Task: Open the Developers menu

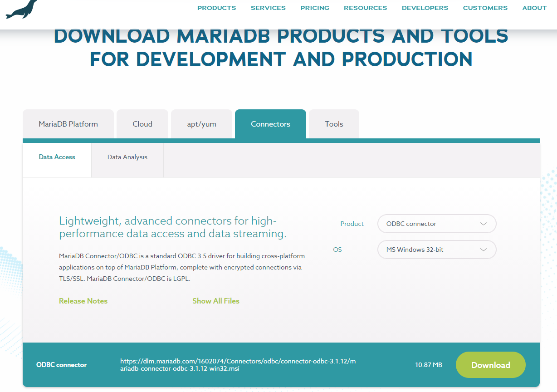Action: click(x=425, y=8)
